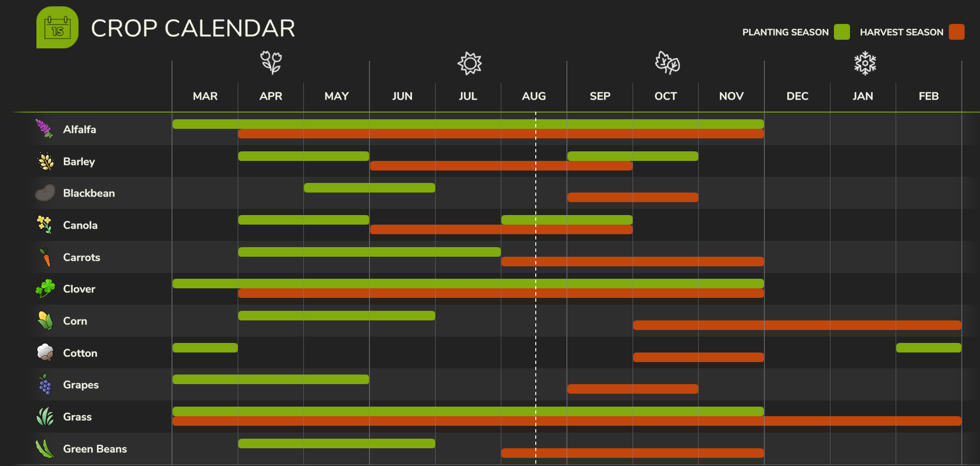Viewport: 980px width, 466px height.
Task: Click Corn's orange harvest bar
Action: coord(797,325)
